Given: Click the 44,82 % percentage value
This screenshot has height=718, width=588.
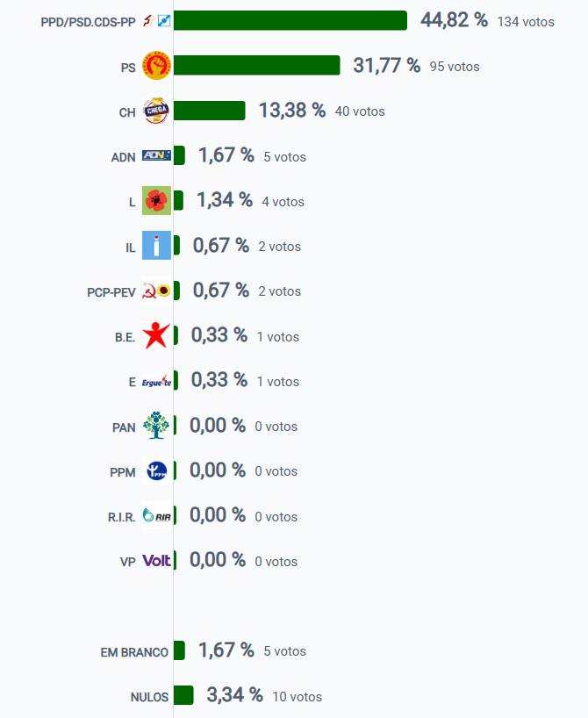Looking at the screenshot, I should (x=454, y=20).
